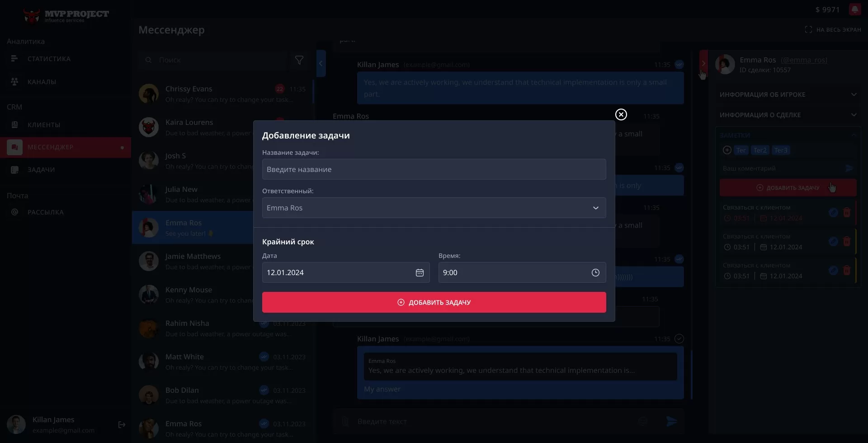The height and width of the screenshot is (443, 868).
Task: Enter fullscreen with НА ВЕСЬ ЭКРАН icon
Action: (x=809, y=29)
